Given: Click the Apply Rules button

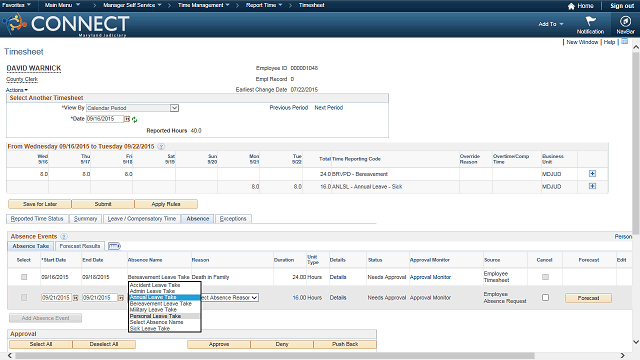Looking at the screenshot, I should coord(166,204).
